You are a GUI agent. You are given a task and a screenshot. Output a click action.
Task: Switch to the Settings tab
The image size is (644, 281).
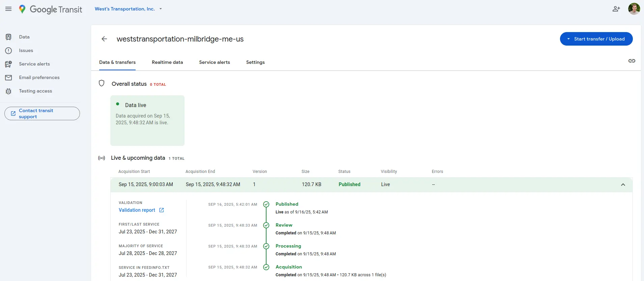(x=255, y=62)
